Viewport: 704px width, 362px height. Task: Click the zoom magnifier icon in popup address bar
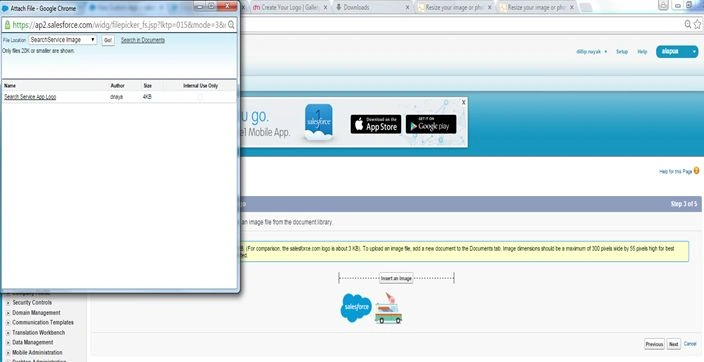(x=231, y=25)
